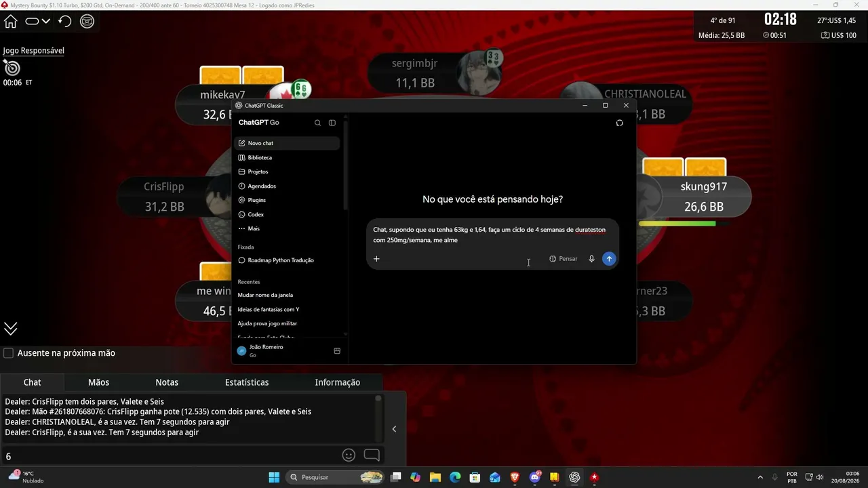Open the Informação tab
Image resolution: width=868 pixels, height=488 pixels.
click(x=338, y=382)
